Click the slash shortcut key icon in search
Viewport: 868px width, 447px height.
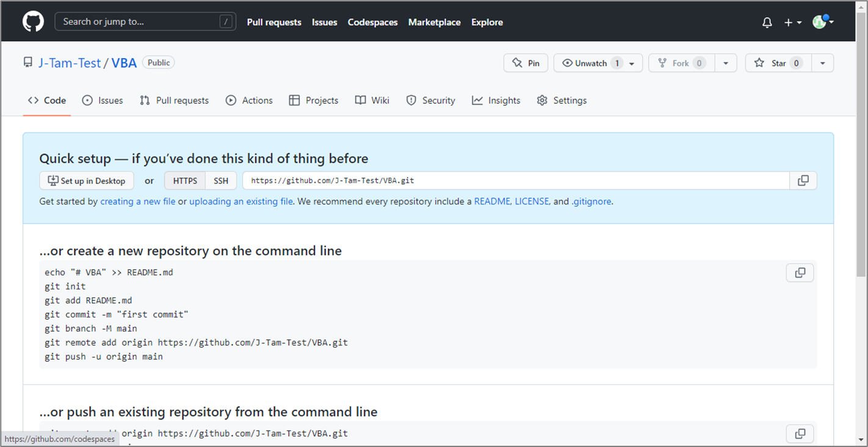pos(226,22)
